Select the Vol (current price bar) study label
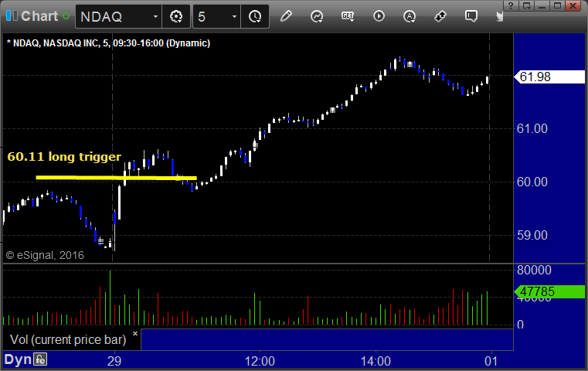 [x=68, y=339]
